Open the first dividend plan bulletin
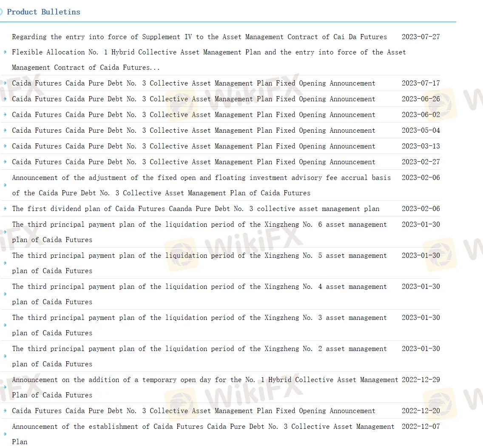The height and width of the screenshot is (448, 483). pyautogui.click(x=196, y=209)
